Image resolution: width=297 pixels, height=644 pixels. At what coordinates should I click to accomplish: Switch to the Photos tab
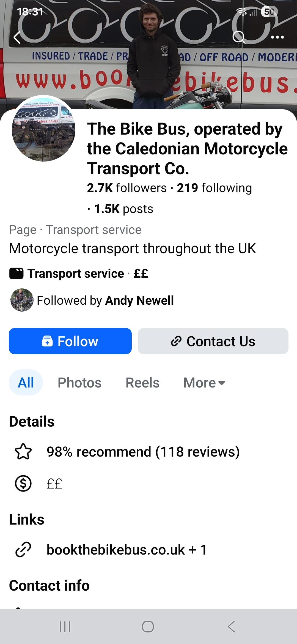[x=79, y=383]
